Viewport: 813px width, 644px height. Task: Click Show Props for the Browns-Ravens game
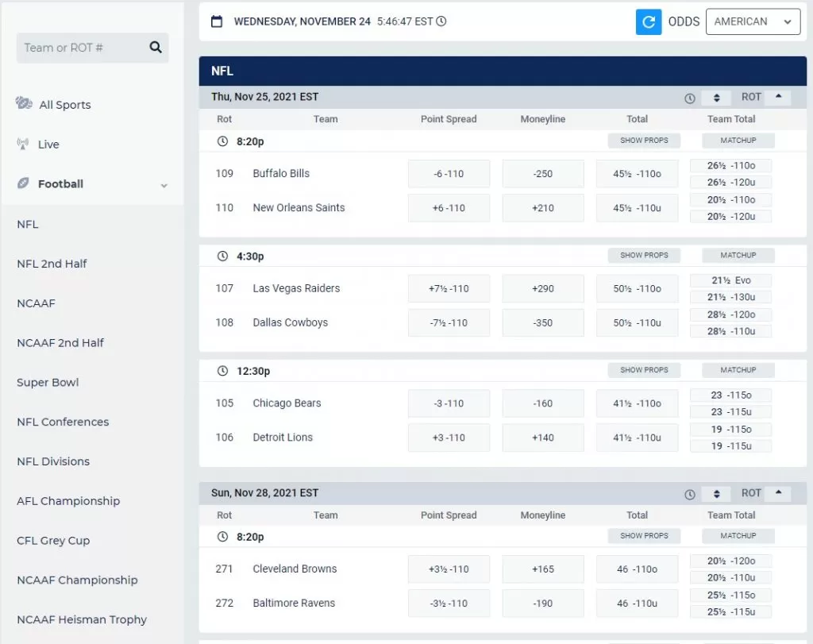(x=644, y=536)
